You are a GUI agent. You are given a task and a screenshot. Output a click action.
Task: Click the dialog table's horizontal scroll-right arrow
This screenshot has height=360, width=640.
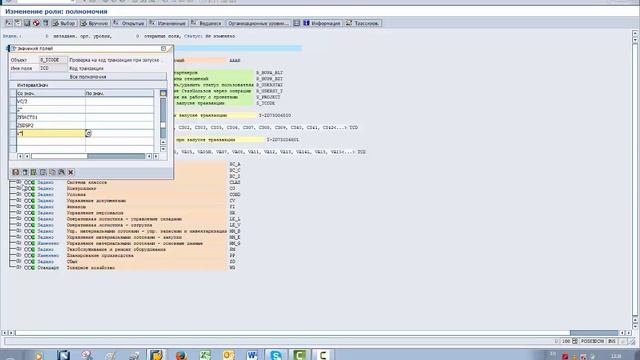click(x=156, y=156)
